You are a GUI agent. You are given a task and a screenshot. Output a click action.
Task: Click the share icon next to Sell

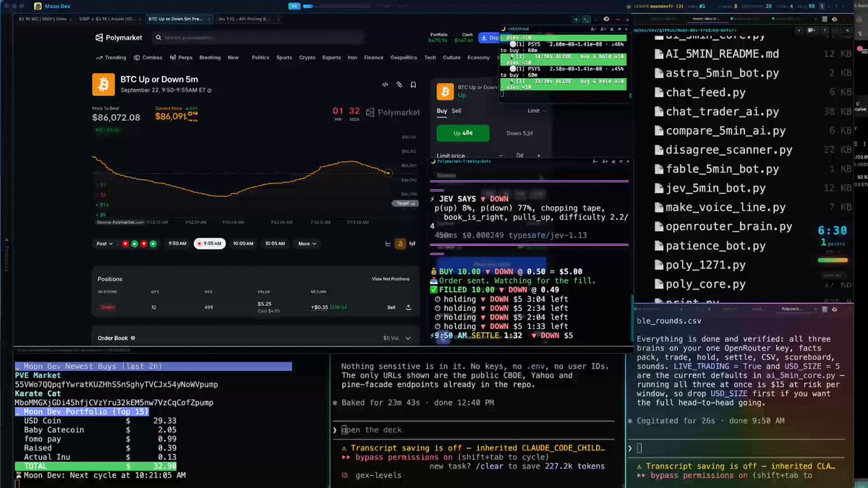tap(409, 307)
